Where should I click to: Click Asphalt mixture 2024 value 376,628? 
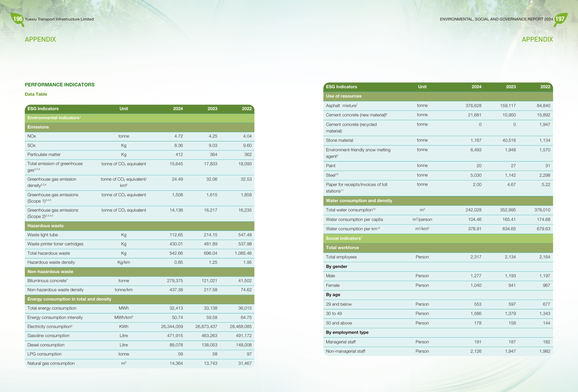[x=474, y=106]
